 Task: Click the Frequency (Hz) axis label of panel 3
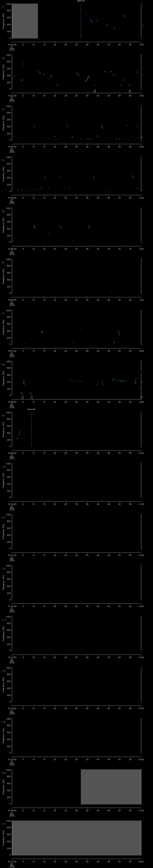pos(3,123)
